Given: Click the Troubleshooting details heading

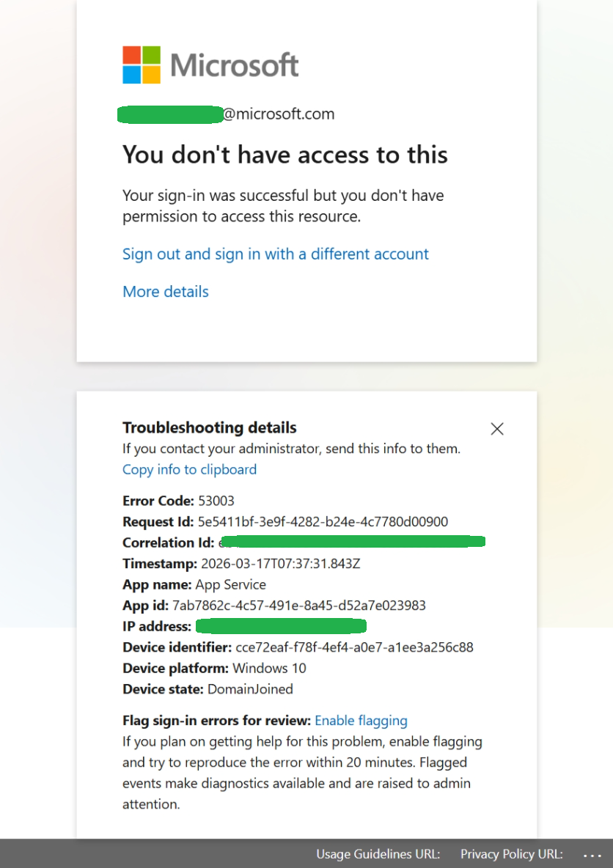Looking at the screenshot, I should (209, 427).
